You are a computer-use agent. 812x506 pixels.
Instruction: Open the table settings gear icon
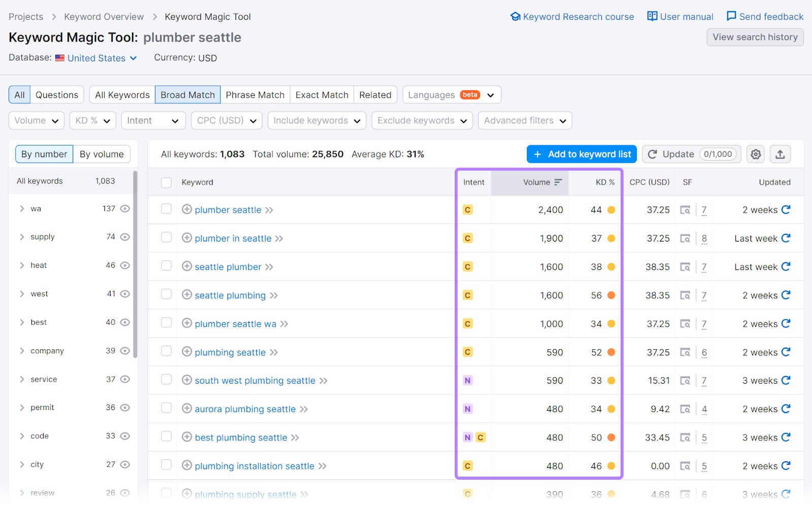tap(755, 154)
